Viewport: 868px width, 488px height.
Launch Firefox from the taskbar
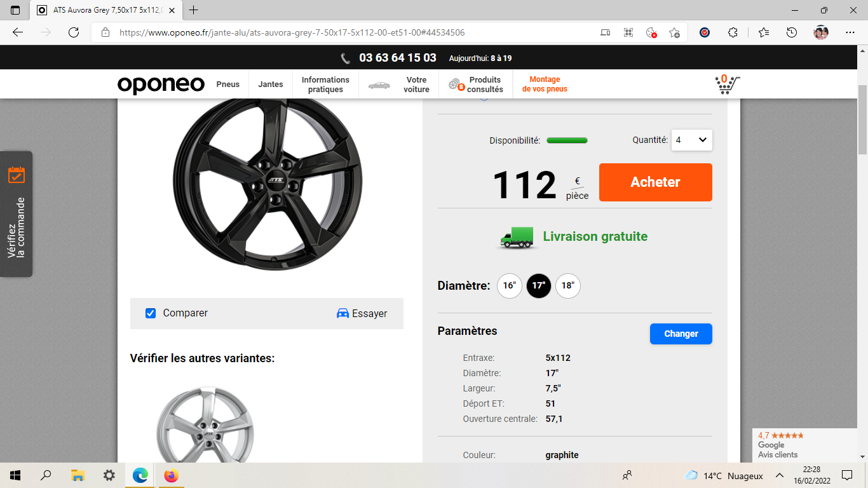[171, 475]
